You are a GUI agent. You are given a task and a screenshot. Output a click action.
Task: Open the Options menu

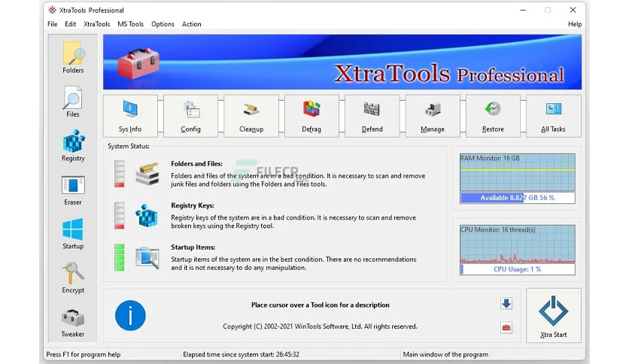pos(163,24)
